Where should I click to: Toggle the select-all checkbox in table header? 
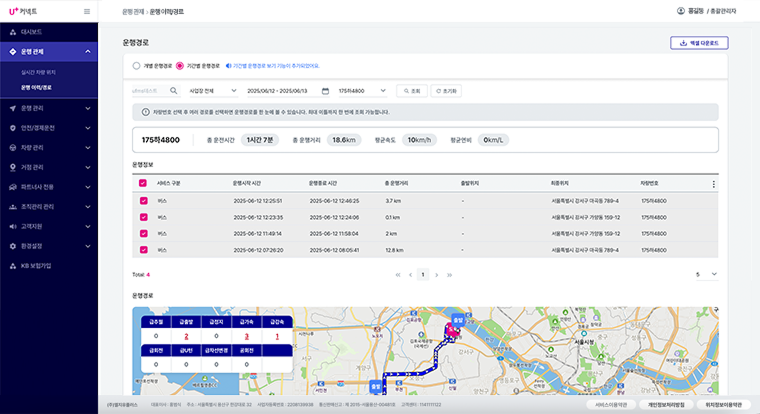[x=142, y=183]
